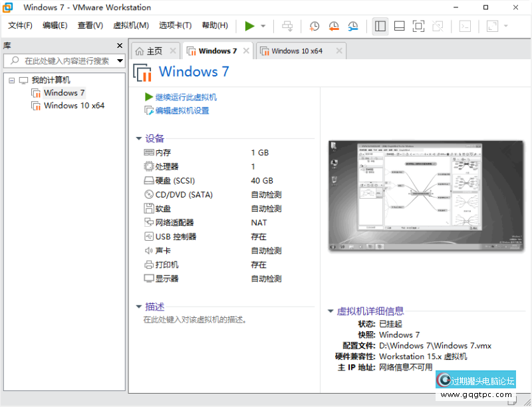Open the 虚拟机(M) menu
This screenshot has width=532, height=407.
pos(131,26)
